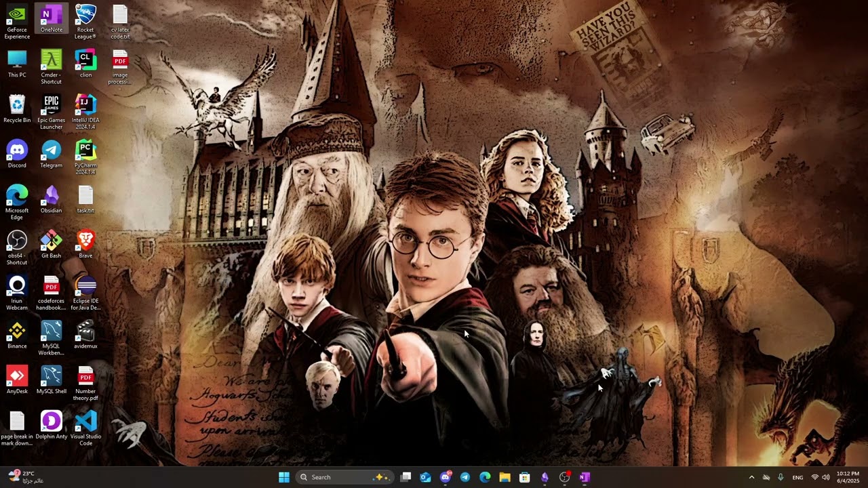The width and height of the screenshot is (868, 488).
Task: Select the Rocket League desktop icon
Action: (85, 22)
